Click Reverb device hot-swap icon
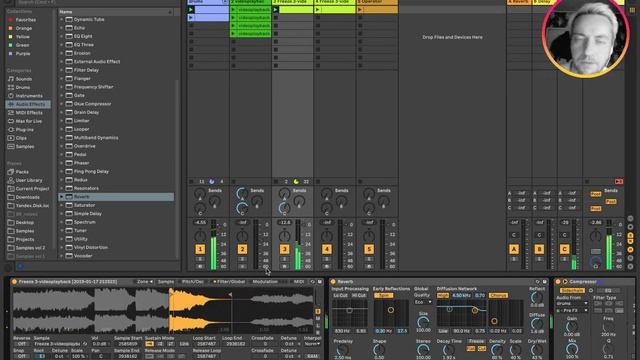 538,282
